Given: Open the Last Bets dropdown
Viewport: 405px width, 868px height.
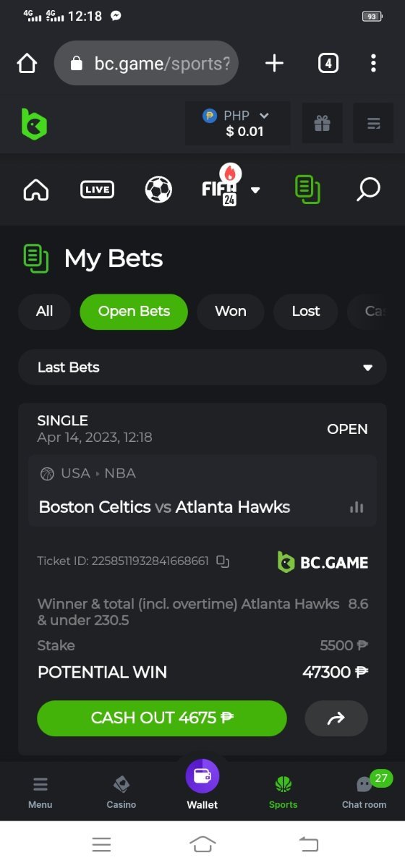Looking at the screenshot, I should [202, 367].
